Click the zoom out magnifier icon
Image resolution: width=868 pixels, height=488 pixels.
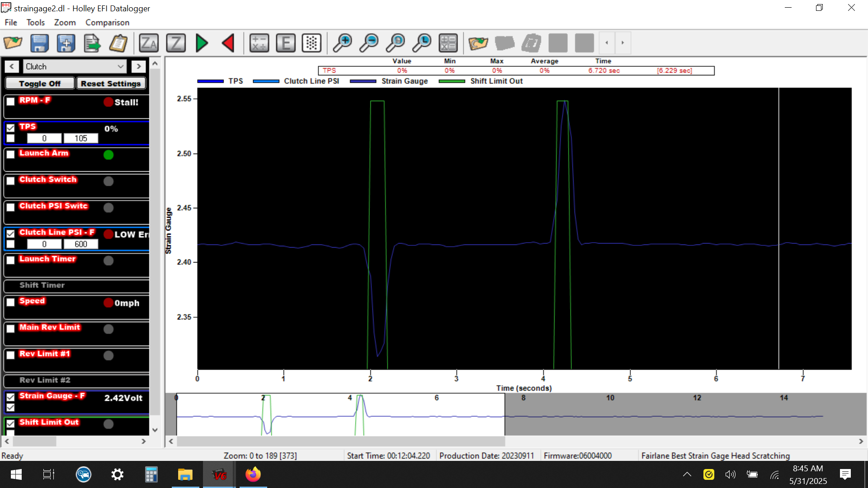coord(369,43)
